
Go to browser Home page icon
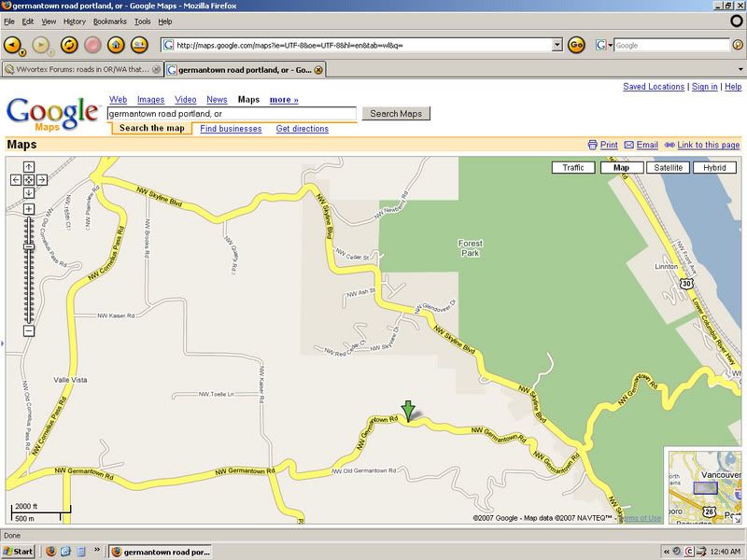pyautogui.click(x=116, y=44)
